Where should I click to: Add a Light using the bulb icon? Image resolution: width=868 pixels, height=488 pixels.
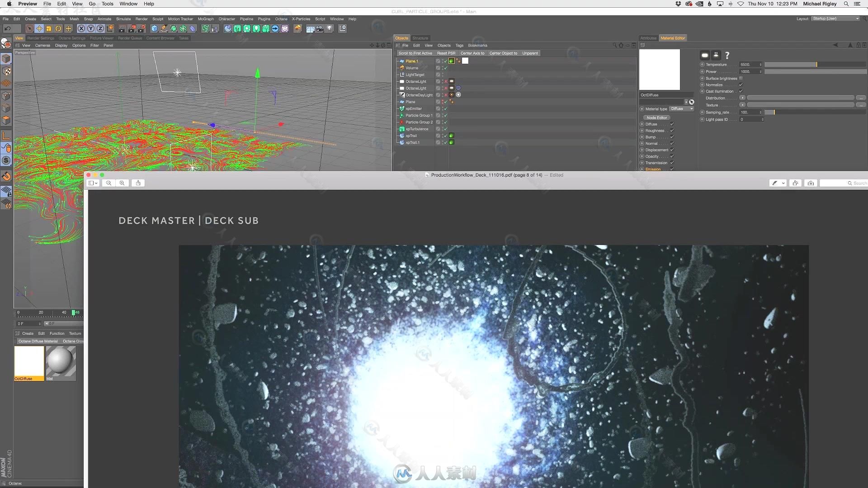pyautogui.click(x=330, y=28)
